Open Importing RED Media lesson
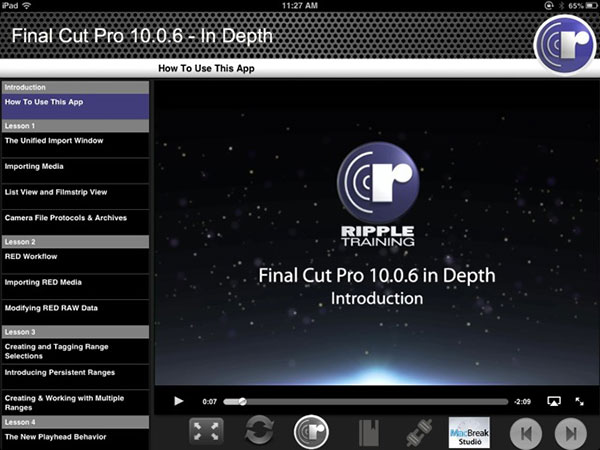 point(75,286)
